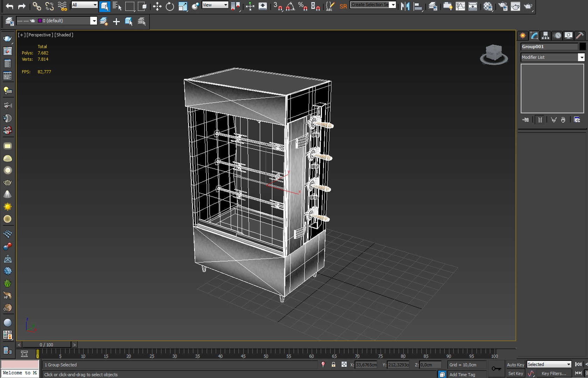Toggle Angle Snap
This screenshot has width=588, height=378.
pyautogui.click(x=290, y=6)
